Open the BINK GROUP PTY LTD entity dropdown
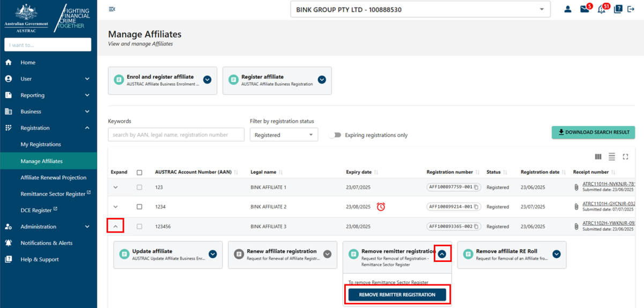 [x=420, y=9]
